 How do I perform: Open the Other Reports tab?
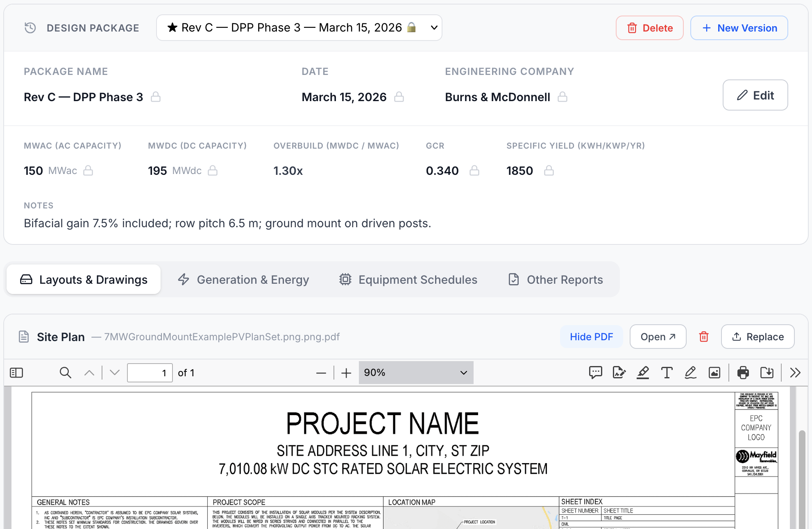[x=556, y=279]
